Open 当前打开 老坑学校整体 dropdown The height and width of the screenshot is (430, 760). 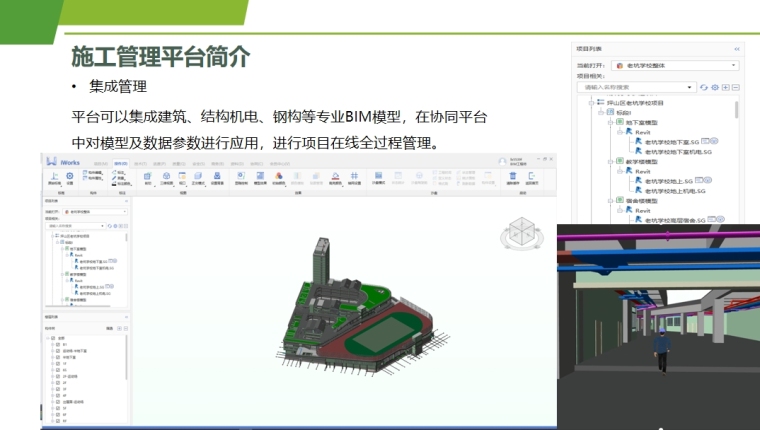[x=675, y=65]
